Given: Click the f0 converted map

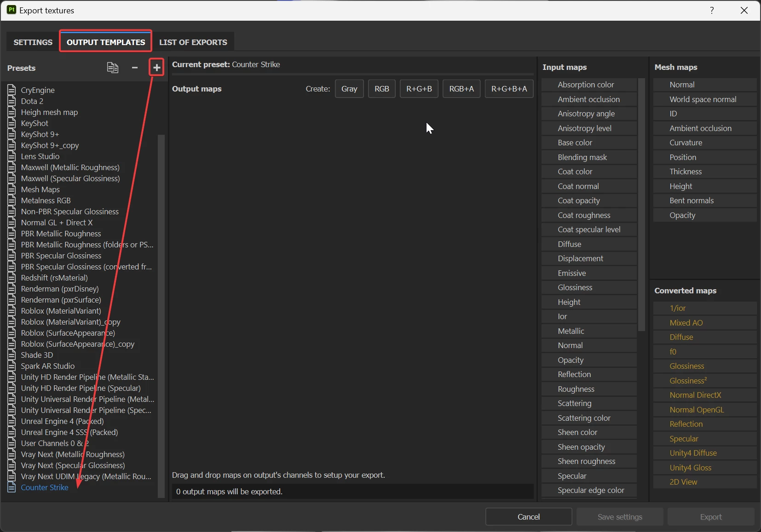Looking at the screenshot, I should pyautogui.click(x=705, y=352).
